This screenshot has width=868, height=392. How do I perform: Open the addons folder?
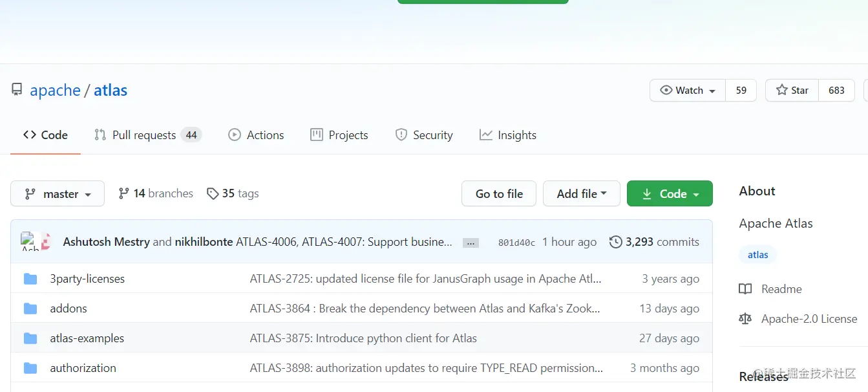coord(69,309)
